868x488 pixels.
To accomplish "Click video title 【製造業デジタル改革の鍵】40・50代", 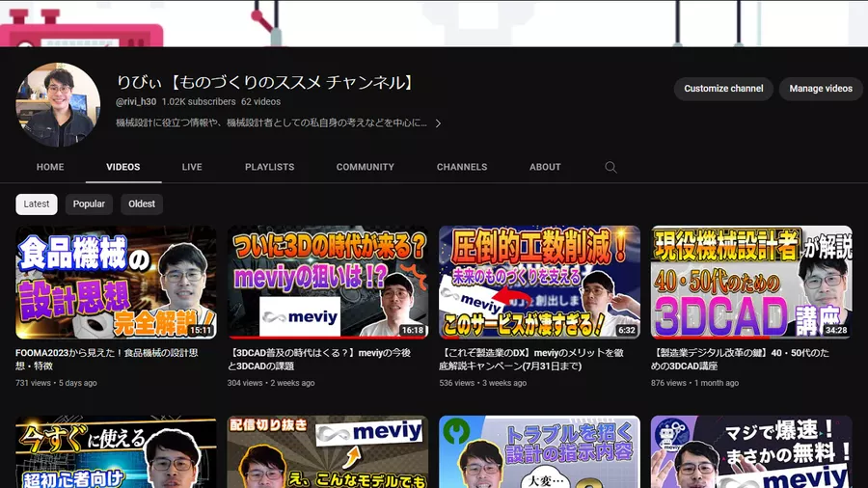I will pyautogui.click(x=740, y=359).
